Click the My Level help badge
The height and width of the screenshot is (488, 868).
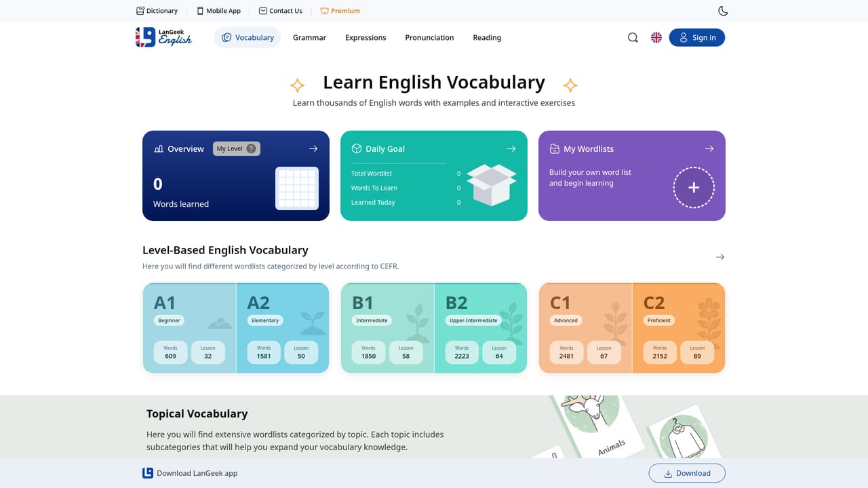(237, 148)
